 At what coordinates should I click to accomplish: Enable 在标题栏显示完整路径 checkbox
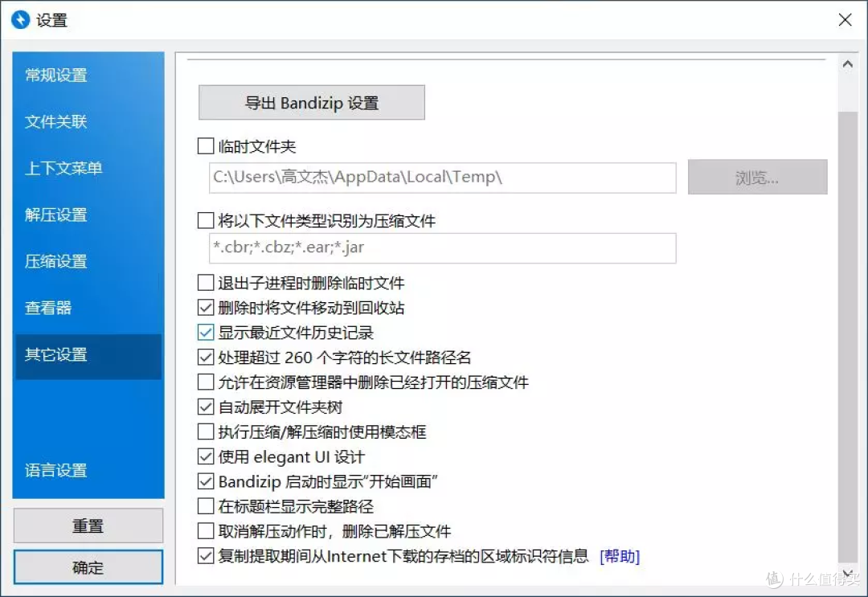click(x=206, y=506)
